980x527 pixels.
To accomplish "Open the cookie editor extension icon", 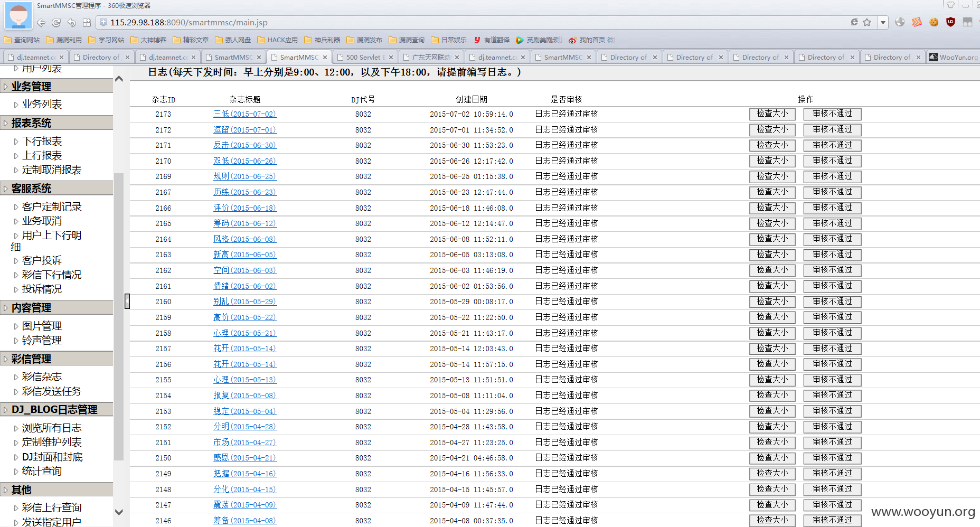I will point(934,22).
